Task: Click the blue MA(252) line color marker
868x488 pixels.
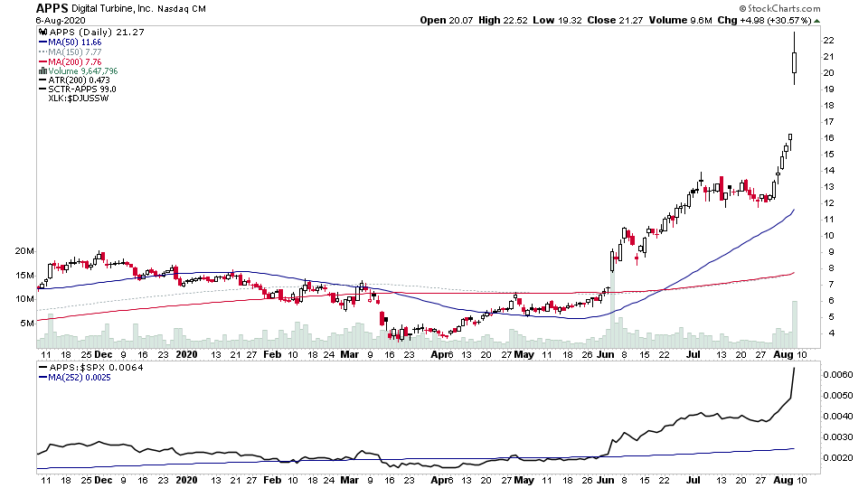Action: pos(42,378)
